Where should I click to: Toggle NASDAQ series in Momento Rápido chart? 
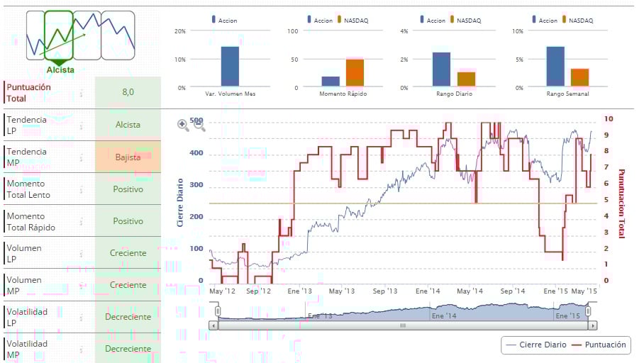(352, 20)
